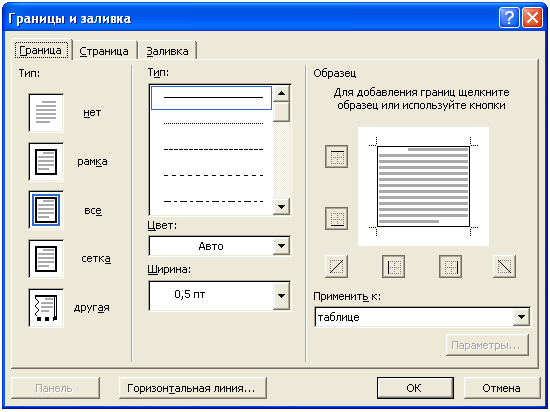Viewport: 550px width, 412px height.
Task: Close the Границы и заливка dialog
Action: pos(532,18)
